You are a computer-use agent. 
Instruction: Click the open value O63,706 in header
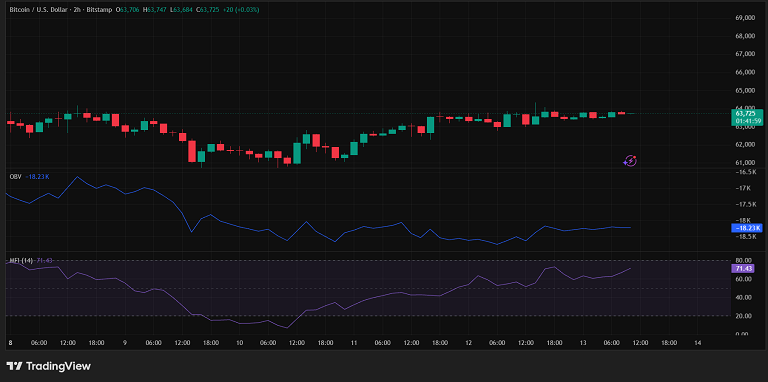click(x=128, y=9)
